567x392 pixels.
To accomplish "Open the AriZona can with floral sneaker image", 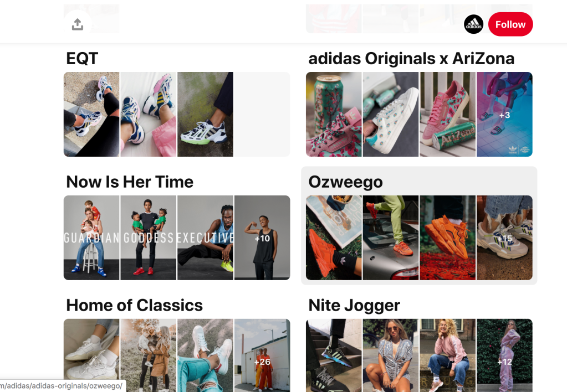I will pyautogui.click(x=334, y=114).
